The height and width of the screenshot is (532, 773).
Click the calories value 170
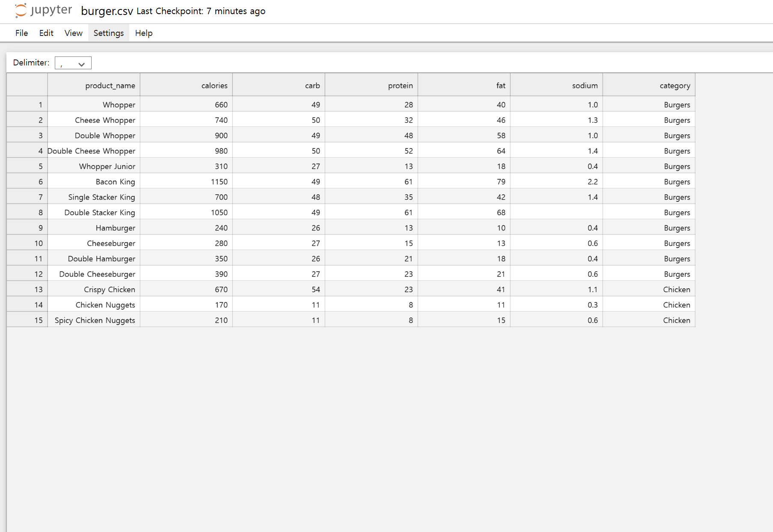[186, 304]
